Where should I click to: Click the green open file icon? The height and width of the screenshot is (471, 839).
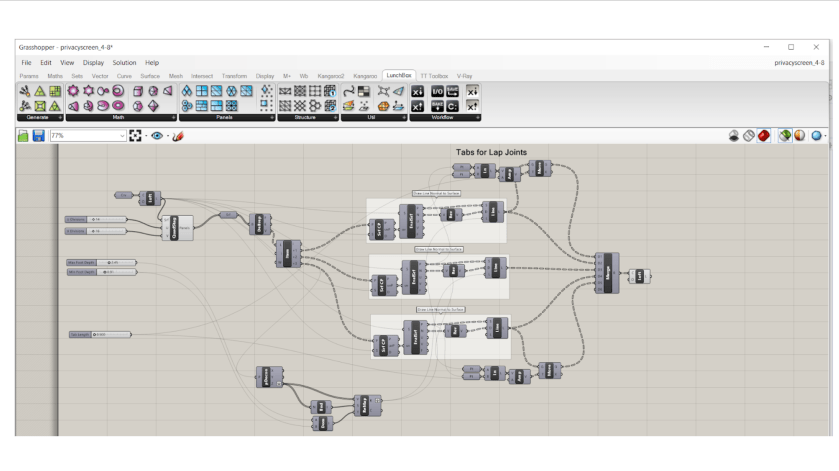[23, 135]
